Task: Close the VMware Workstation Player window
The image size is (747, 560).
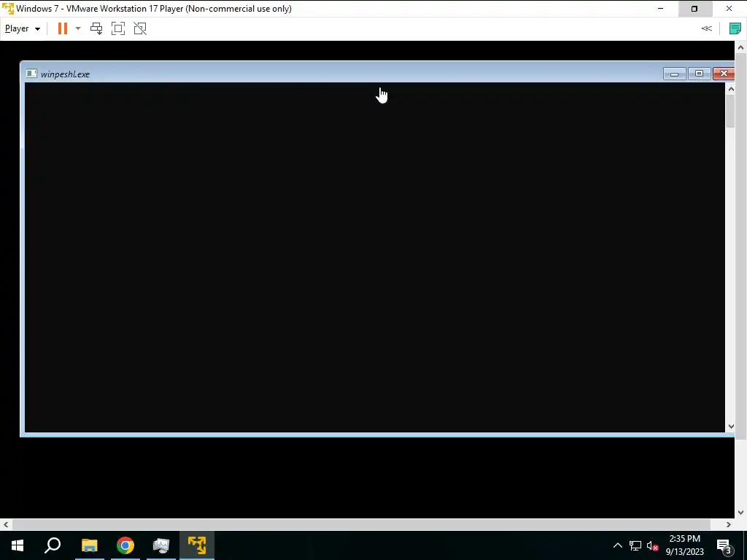Action: tap(729, 9)
